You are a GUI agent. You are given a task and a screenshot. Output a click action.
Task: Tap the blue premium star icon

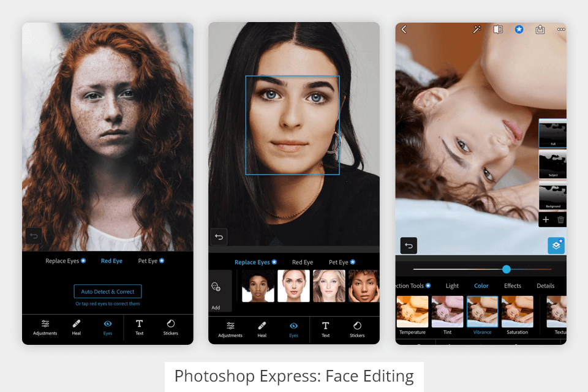coord(519,29)
